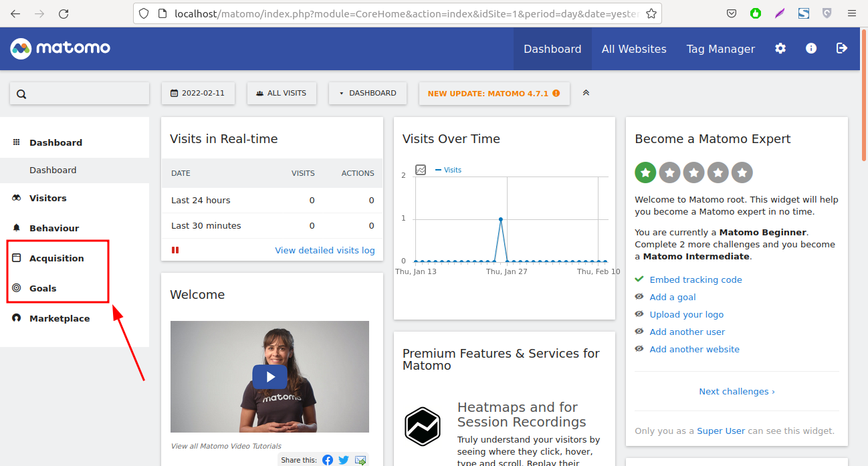
Task: Focus the Matomo search field
Action: [x=80, y=94]
